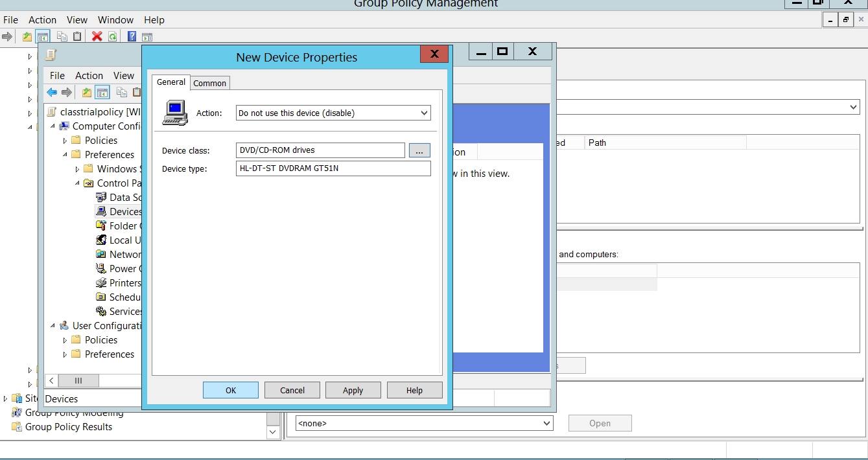
Task: Expand Policies under Computer Configuration
Action: 65,141
